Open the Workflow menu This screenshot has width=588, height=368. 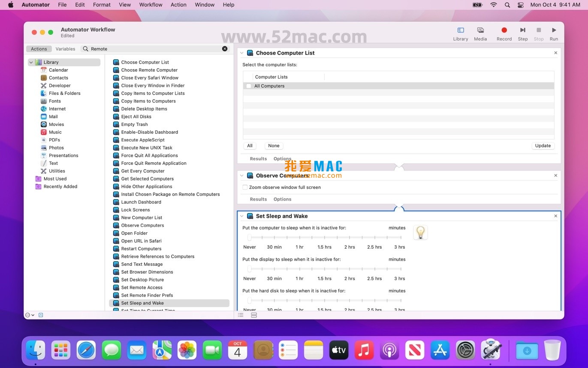[151, 5]
